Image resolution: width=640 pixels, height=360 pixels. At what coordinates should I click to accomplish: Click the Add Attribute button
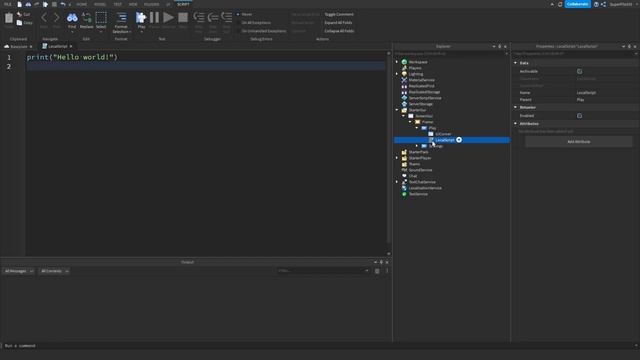(578, 142)
